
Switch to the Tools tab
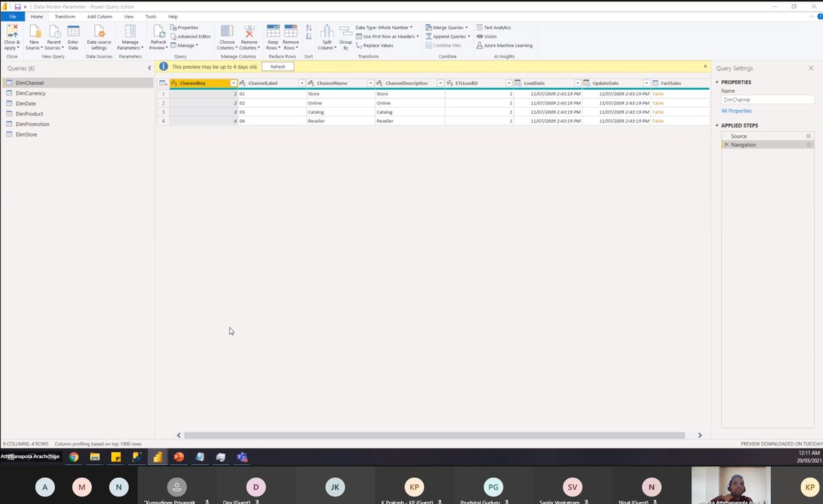click(x=151, y=16)
